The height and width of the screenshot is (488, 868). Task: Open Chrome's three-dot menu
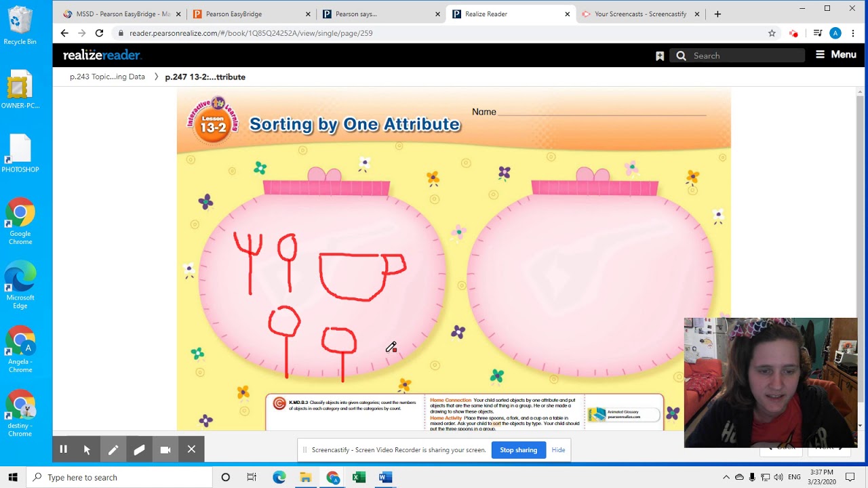click(852, 33)
